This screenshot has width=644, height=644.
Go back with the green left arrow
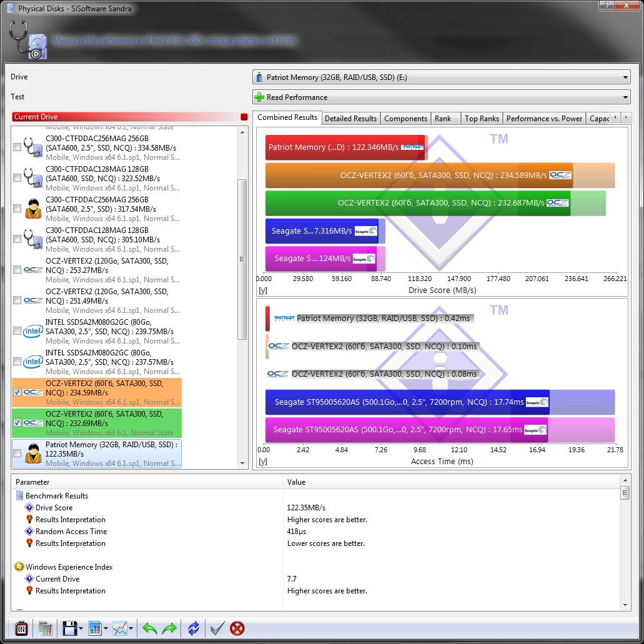(149, 628)
